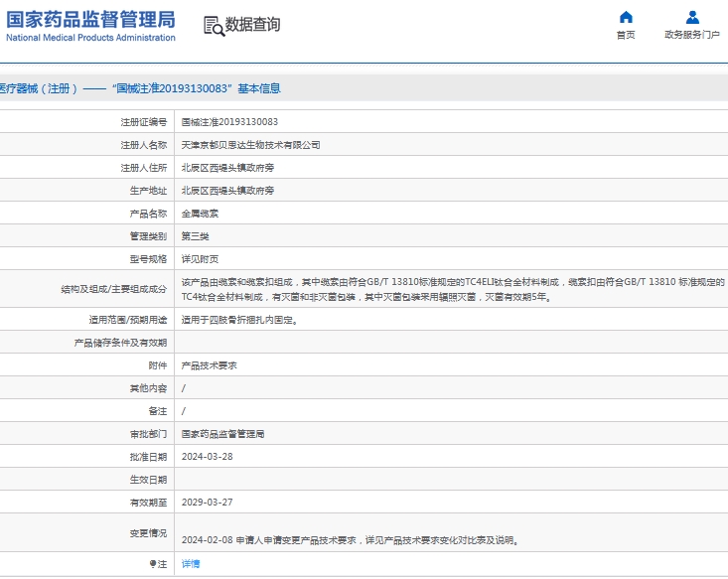Click the 政务服务门户 text link
The width and height of the screenshot is (728, 579).
coord(692,35)
